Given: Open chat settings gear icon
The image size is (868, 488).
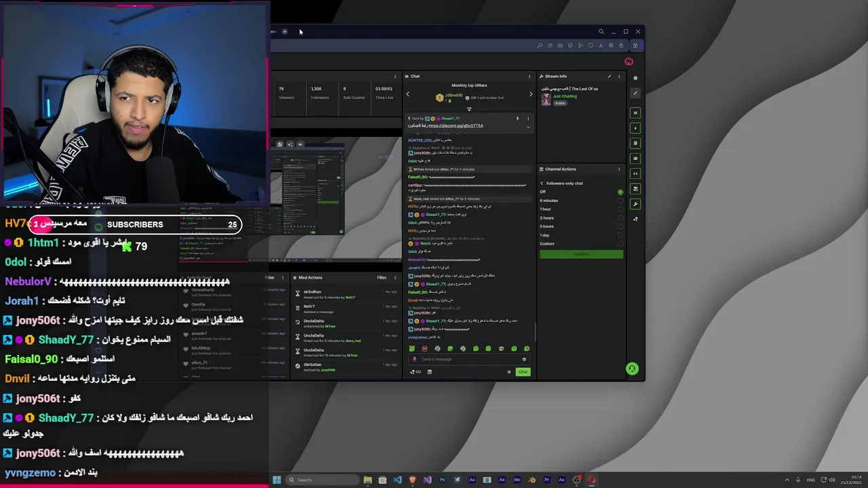Looking at the screenshot, I should point(509,371).
